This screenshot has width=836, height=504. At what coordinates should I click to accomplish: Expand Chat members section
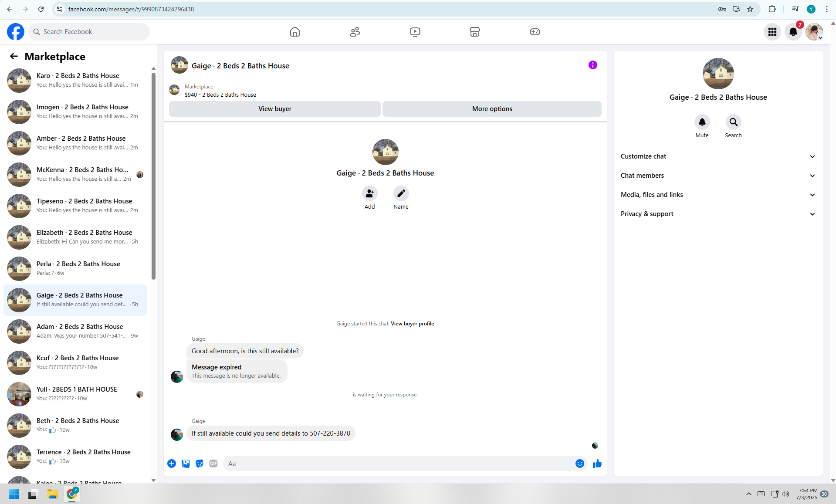coord(718,176)
